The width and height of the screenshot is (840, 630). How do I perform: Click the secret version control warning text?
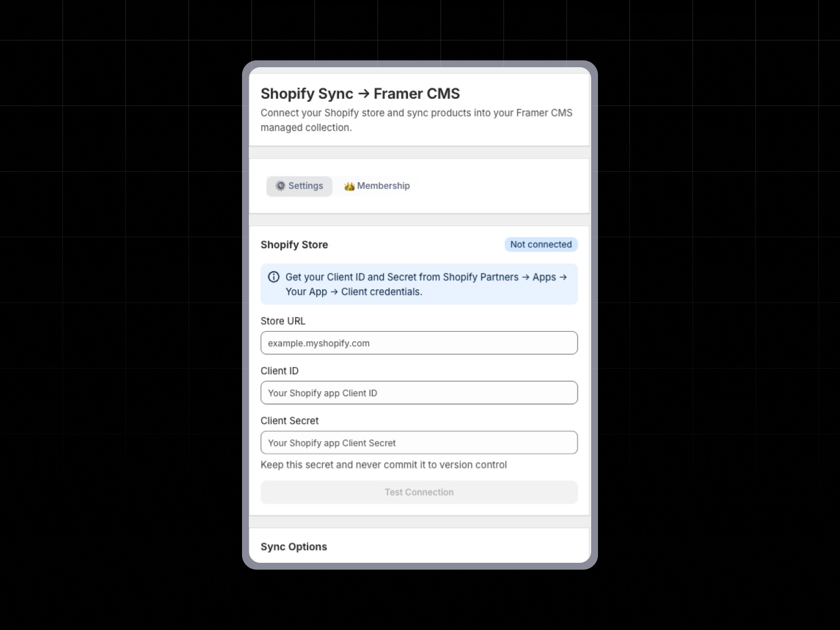(384, 465)
